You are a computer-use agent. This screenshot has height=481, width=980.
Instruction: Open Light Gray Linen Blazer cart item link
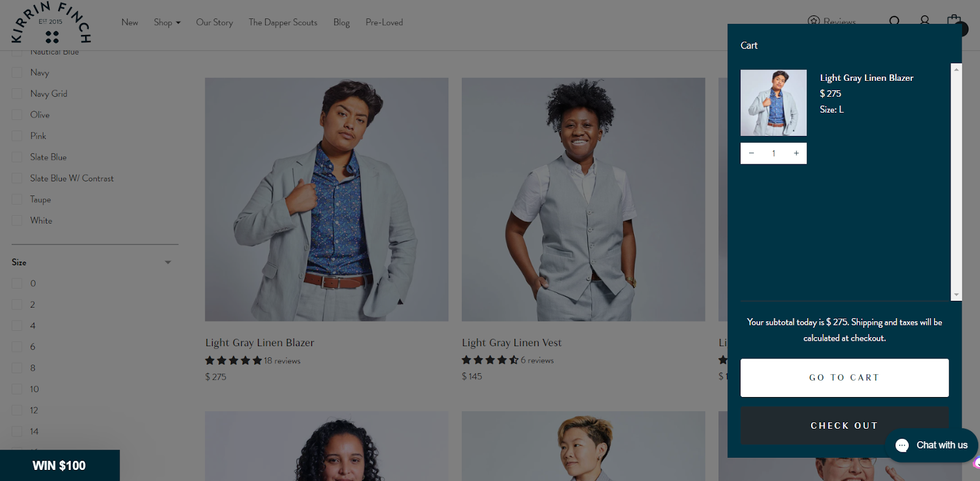coord(867,78)
